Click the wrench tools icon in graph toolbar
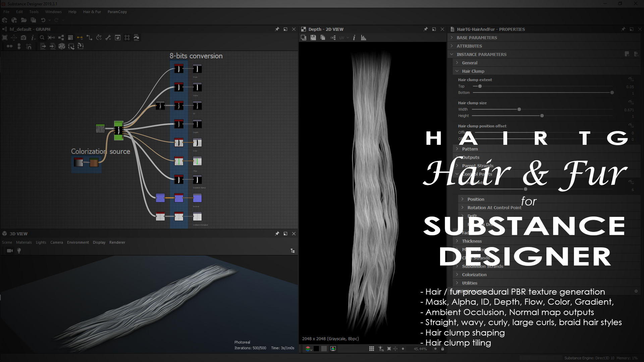The image size is (644, 362). [x=108, y=38]
